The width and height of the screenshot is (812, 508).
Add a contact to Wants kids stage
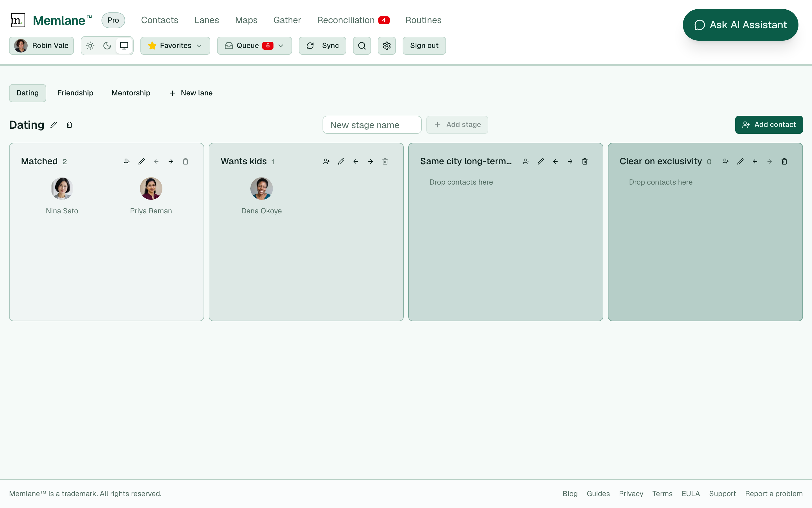[x=326, y=162]
